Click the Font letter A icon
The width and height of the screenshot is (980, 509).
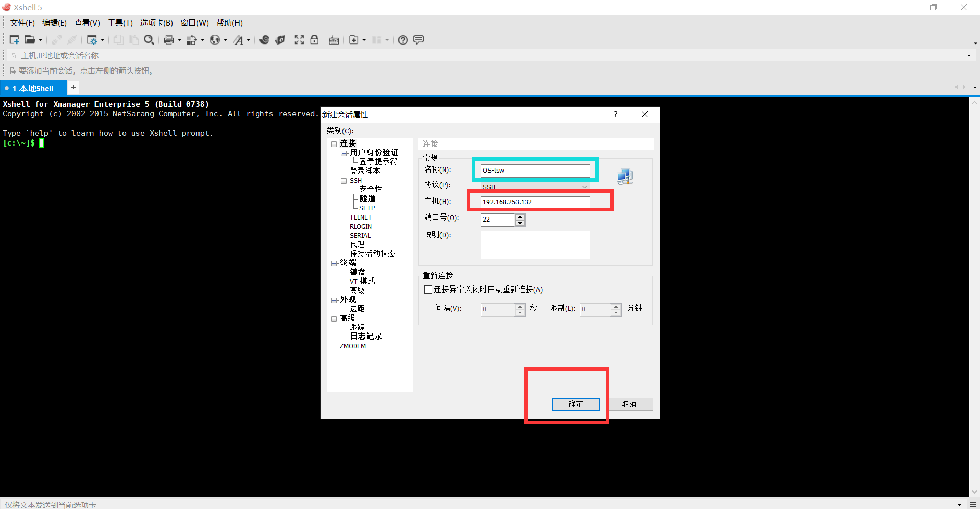tap(238, 40)
